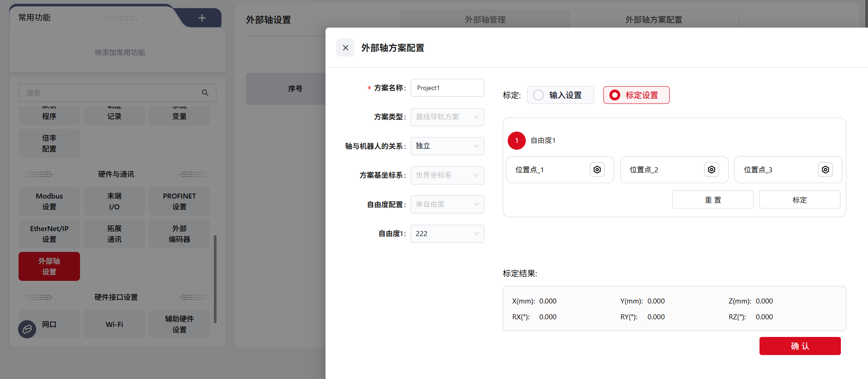
Task: Open the 方案基坐标系 dropdown
Action: pos(447,175)
